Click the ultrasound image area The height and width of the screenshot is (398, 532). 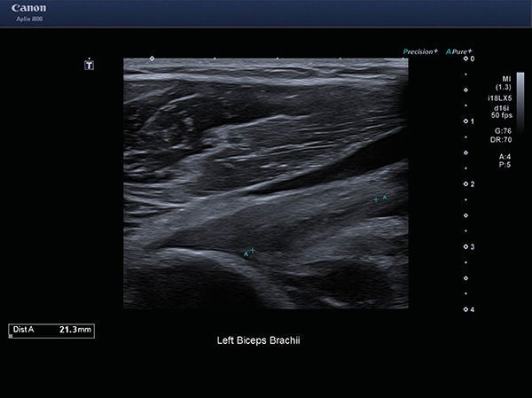[266, 183]
